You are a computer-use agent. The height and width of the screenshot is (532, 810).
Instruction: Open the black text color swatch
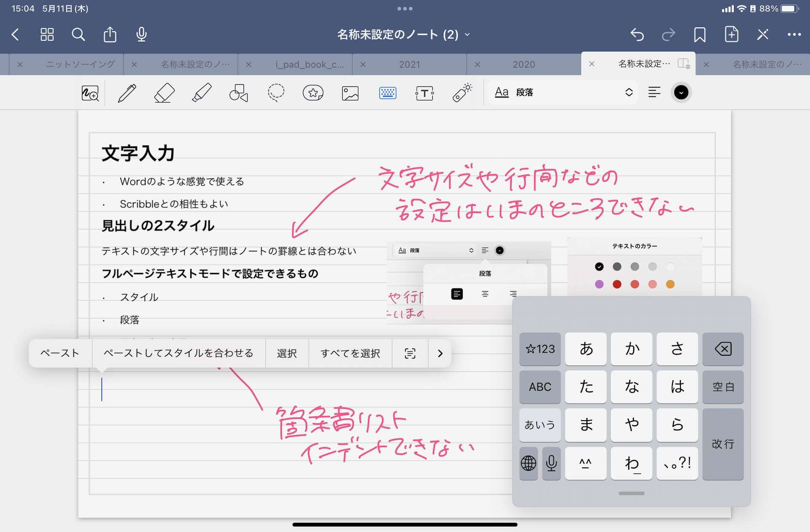coord(681,92)
